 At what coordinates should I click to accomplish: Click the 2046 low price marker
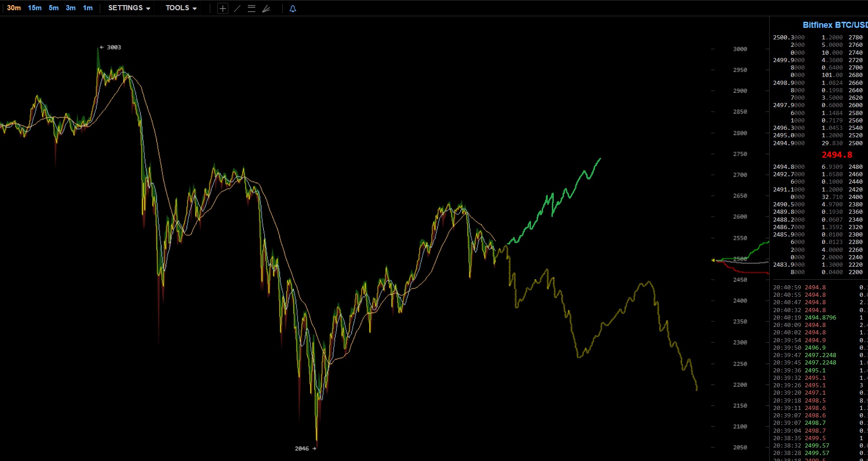tap(305, 448)
